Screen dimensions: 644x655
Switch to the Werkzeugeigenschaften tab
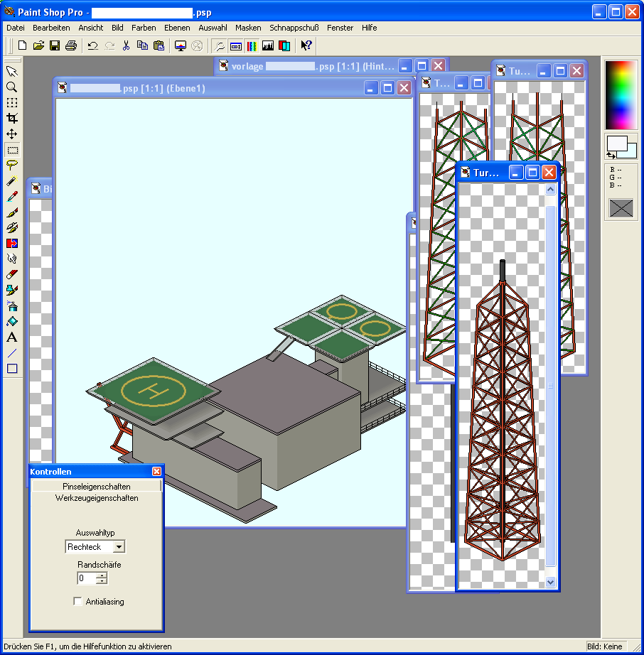pos(97,498)
